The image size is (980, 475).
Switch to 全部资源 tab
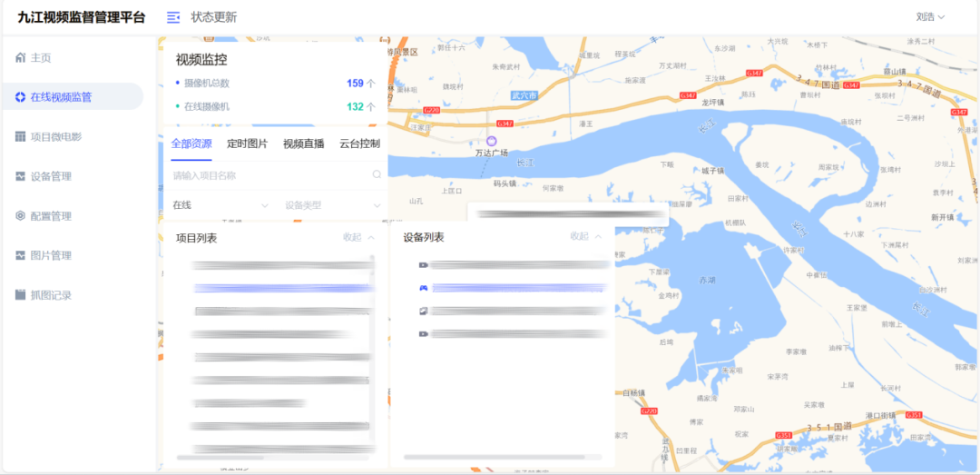[191, 143]
